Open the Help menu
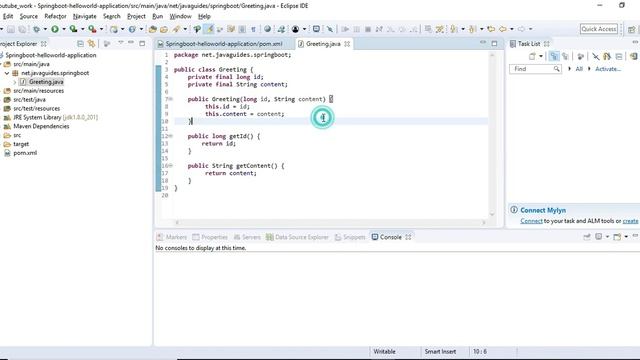The width and height of the screenshot is (640, 360). coord(204,16)
